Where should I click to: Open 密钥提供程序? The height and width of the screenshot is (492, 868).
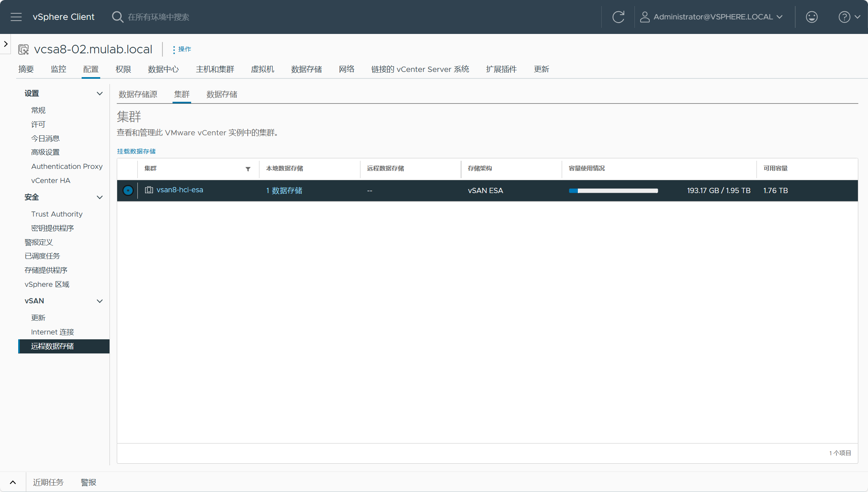(x=53, y=228)
